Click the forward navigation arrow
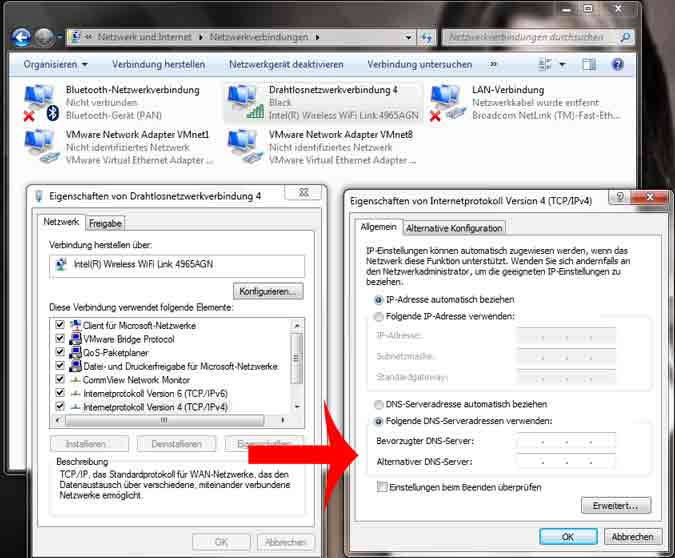This screenshot has width=675, height=558. tap(44, 37)
